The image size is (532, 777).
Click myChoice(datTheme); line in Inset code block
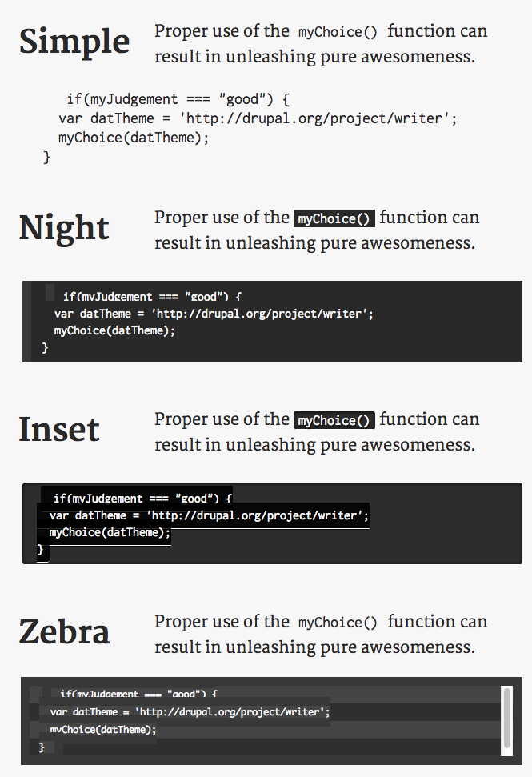click(110, 532)
